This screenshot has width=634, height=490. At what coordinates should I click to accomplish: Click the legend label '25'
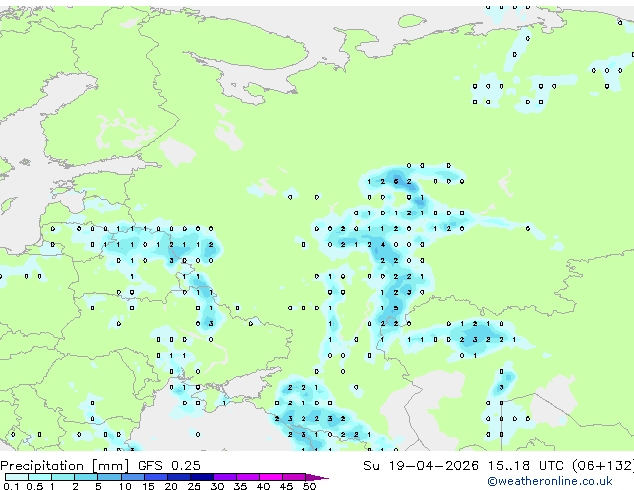(x=194, y=486)
